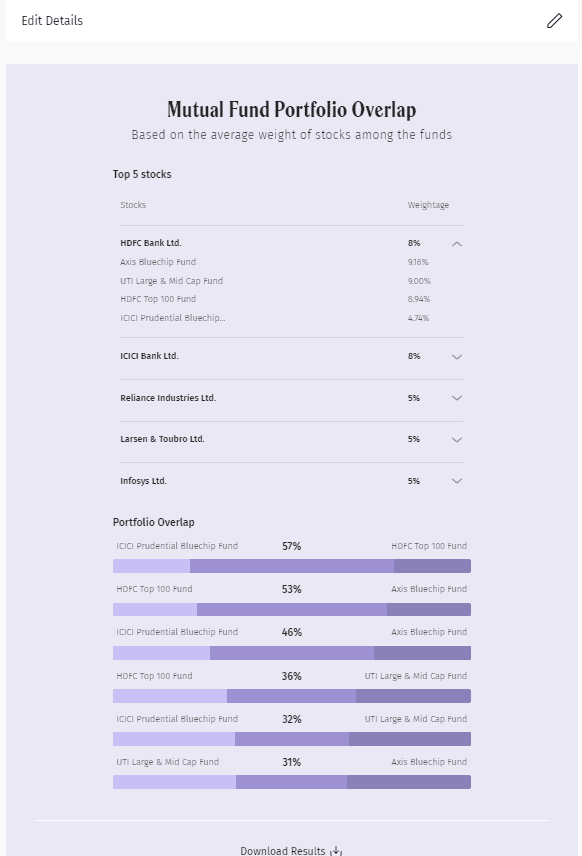Click the Weightage column header
This screenshot has width=582, height=856.
428,205
